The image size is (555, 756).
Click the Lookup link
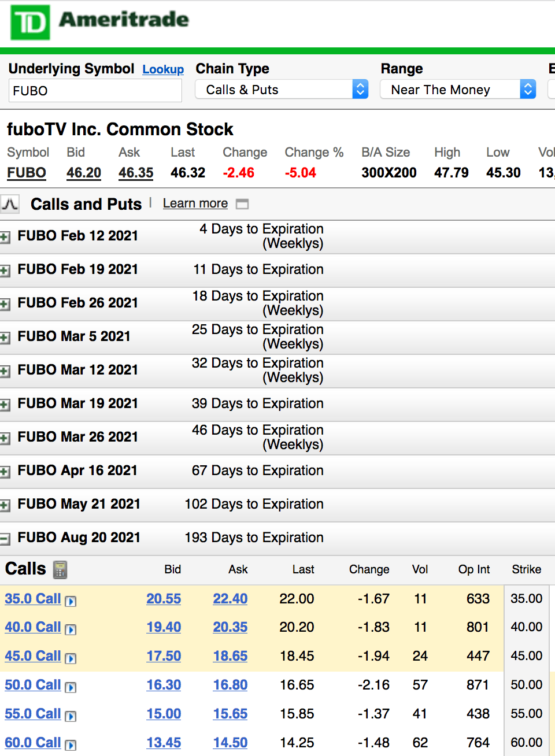point(163,69)
